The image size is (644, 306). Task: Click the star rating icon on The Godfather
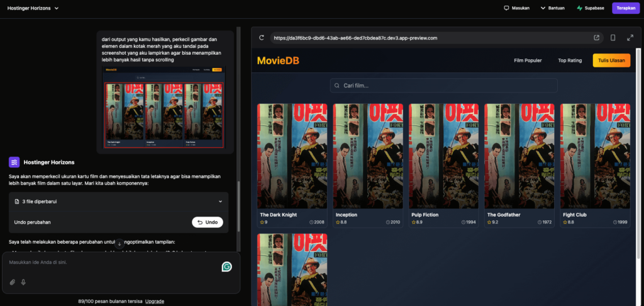[x=489, y=222]
